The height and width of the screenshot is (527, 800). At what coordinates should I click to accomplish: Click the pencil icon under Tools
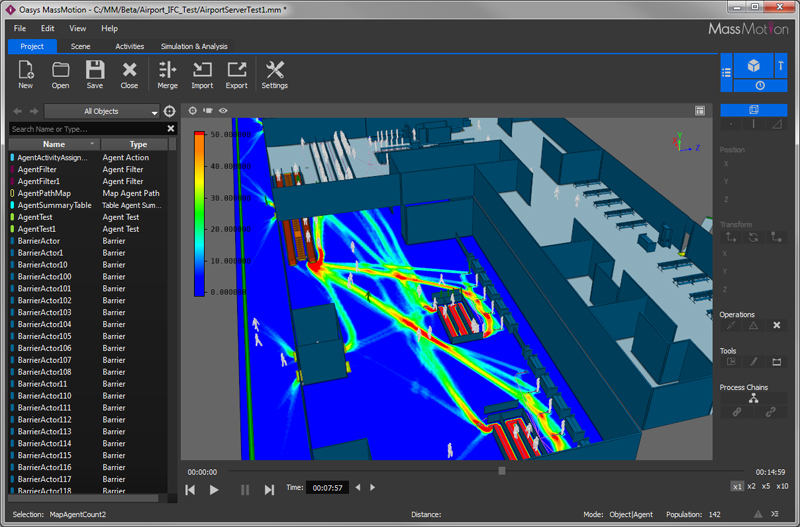point(754,362)
